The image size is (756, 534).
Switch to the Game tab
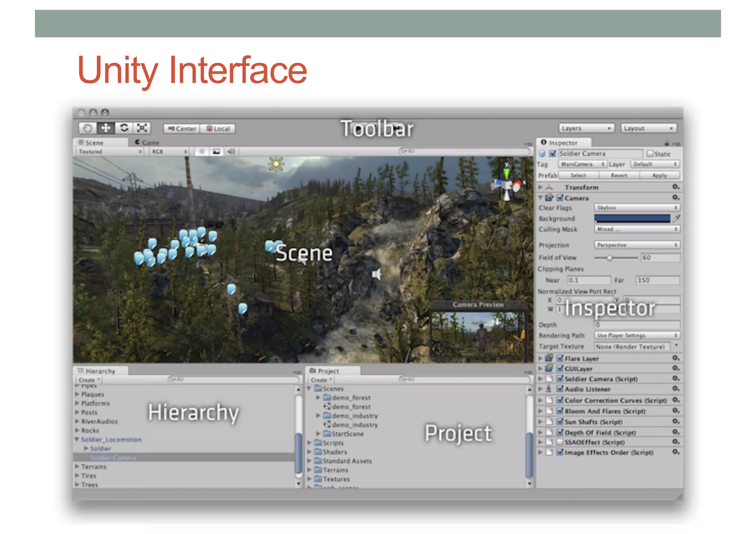(147, 142)
